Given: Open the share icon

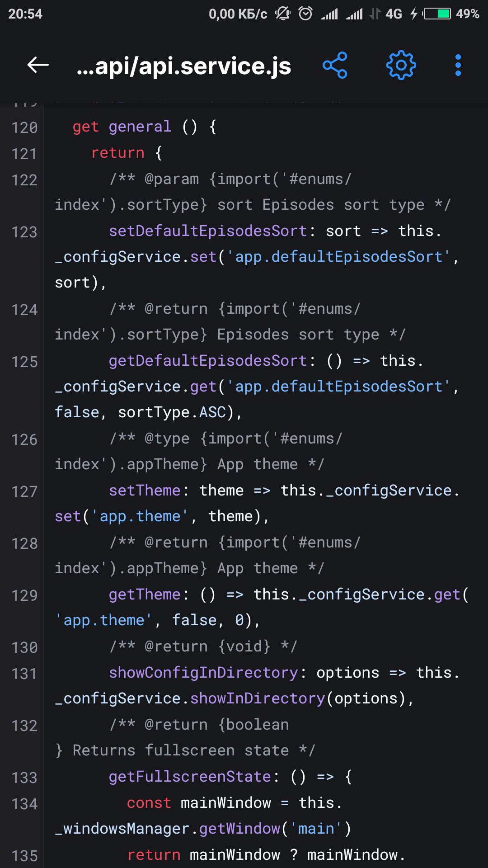Looking at the screenshot, I should (x=335, y=65).
